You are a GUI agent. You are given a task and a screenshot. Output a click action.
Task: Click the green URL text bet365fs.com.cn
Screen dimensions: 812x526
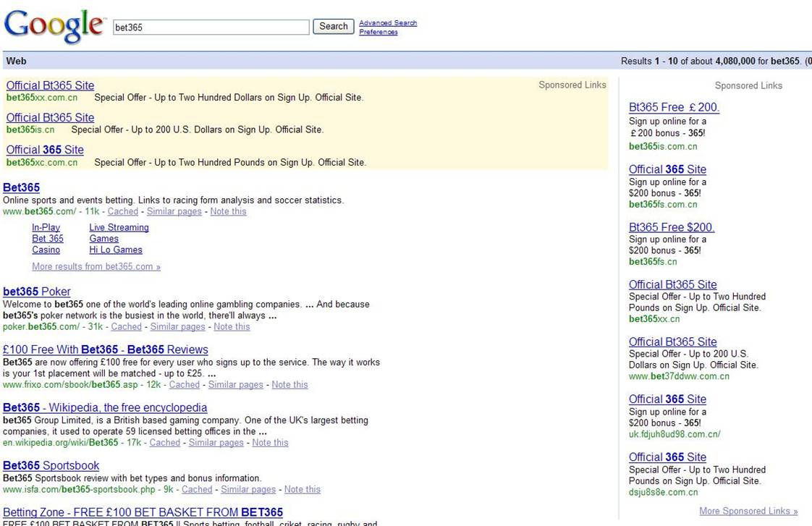[x=663, y=205]
